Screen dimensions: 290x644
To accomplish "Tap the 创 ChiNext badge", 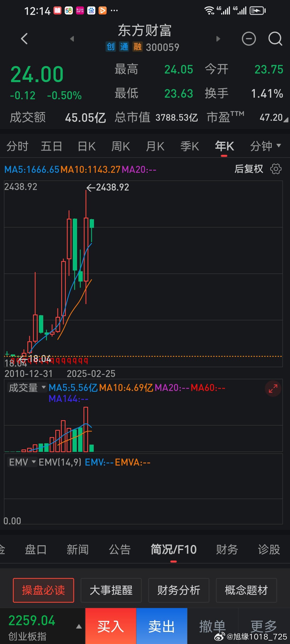I will coord(111,47).
